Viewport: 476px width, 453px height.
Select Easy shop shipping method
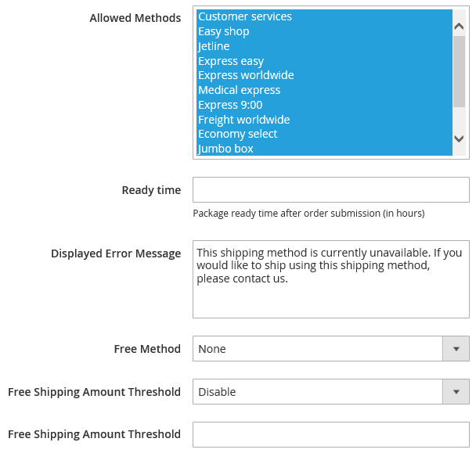224,31
